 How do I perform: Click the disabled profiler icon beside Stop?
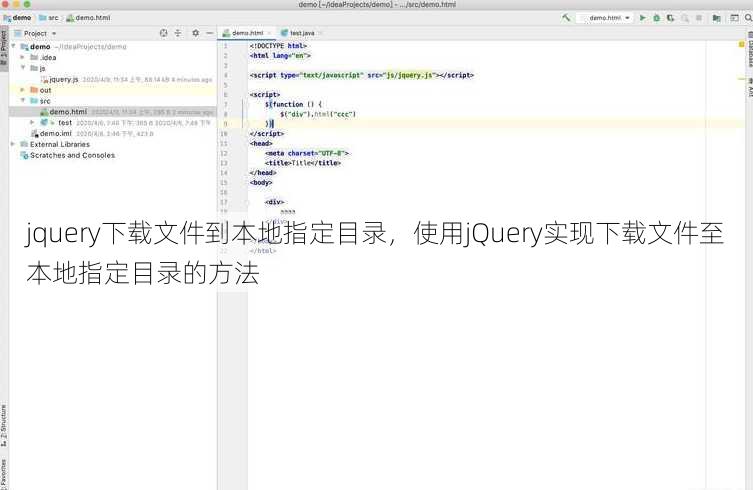pos(685,18)
